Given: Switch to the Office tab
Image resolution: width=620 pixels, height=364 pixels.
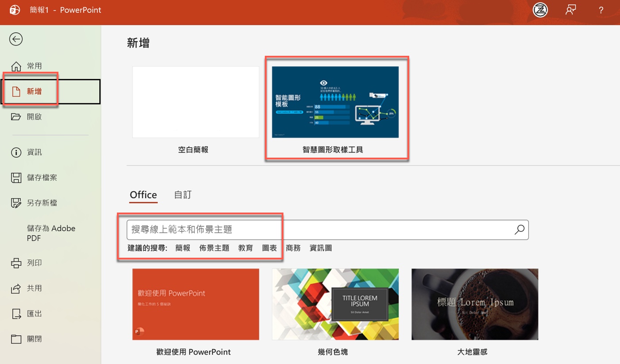Looking at the screenshot, I should tap(143, 195).
